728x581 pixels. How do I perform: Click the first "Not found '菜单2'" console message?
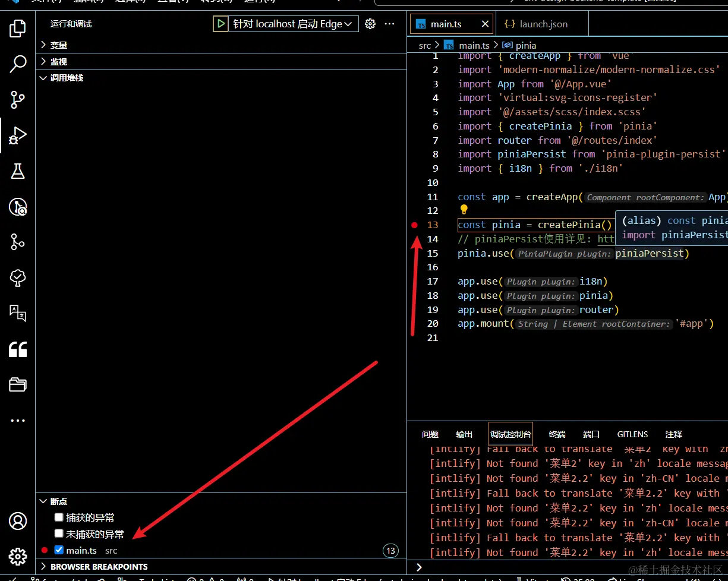[x=578, y=464]
